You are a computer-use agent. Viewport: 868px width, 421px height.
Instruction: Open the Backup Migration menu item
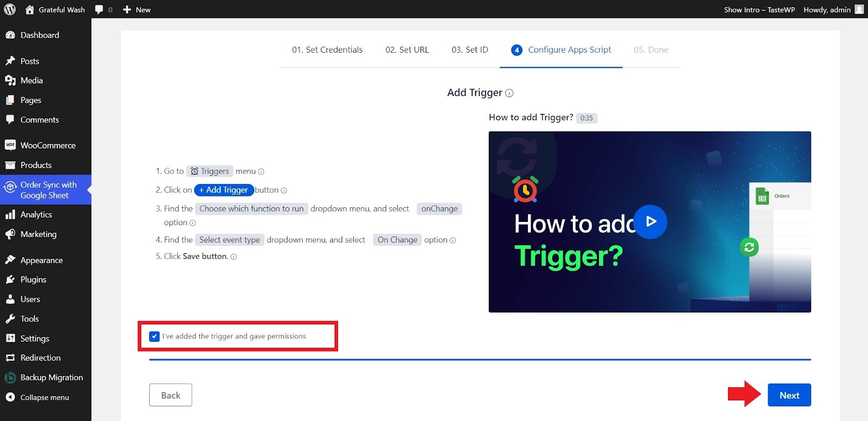[46, 378]
